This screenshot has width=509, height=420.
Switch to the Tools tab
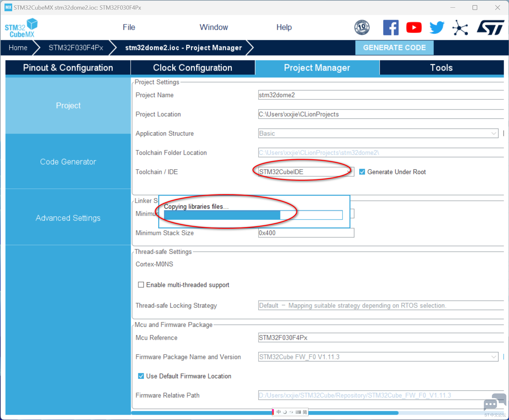(x=441, y=68)
